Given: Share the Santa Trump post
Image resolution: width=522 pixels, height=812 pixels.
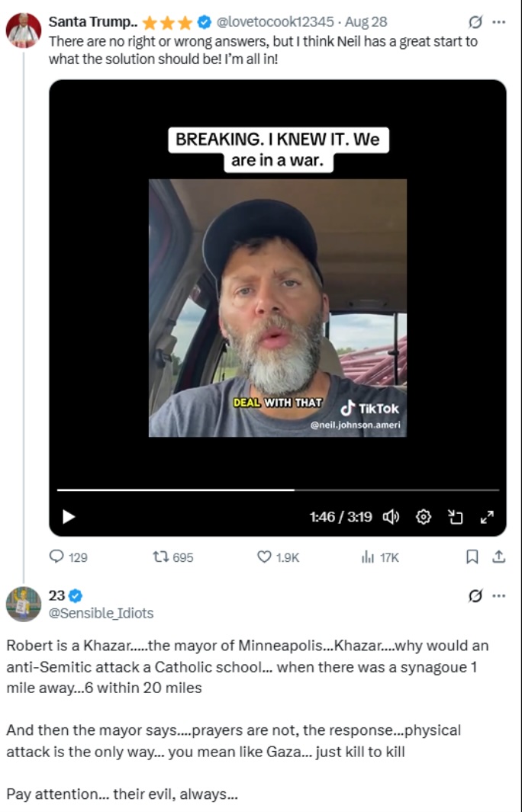Looking at the screenshot, I should coord(498,557).
